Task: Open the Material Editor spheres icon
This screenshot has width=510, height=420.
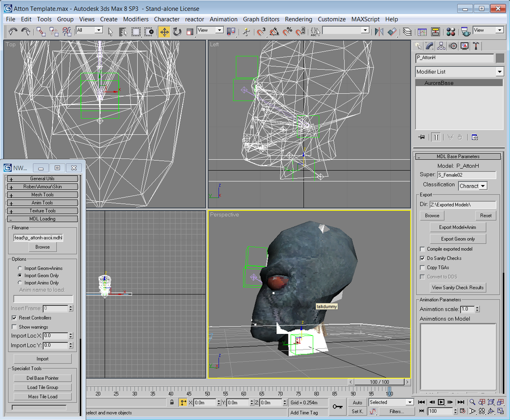Action: [x=451, y=31]
